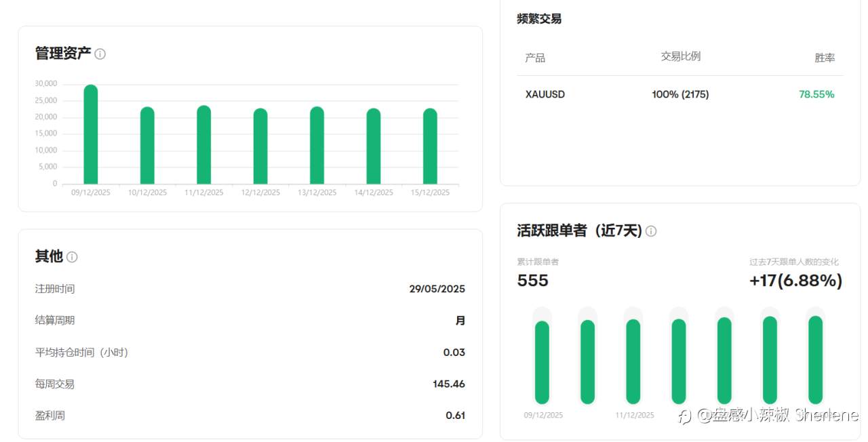
Task: Click the rightmost active followers bar
Action: [815, 360]
